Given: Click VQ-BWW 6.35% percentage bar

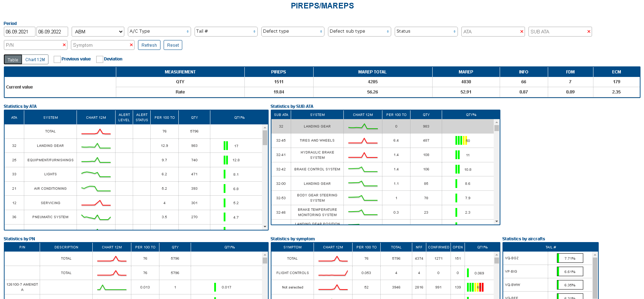Looking at the screenshot, I should [x=570, y=285].
